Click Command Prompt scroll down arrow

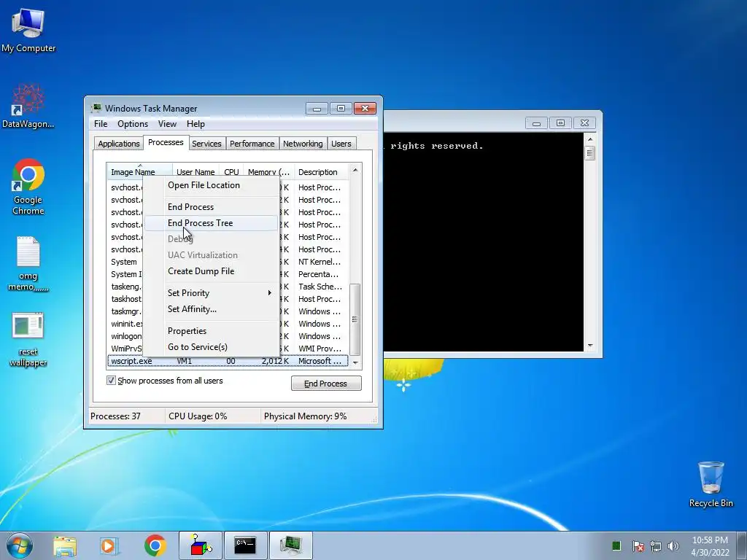(x=589, y=345)
